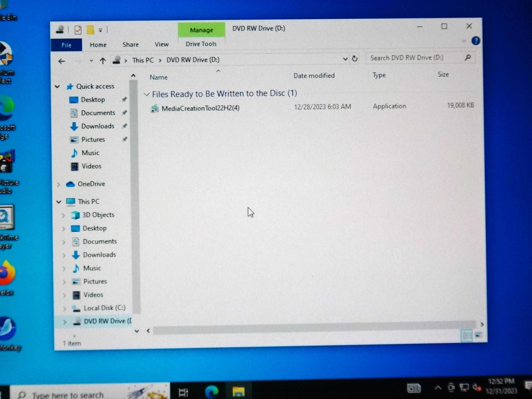532x399 pixels.
Task: Click This PC in the address bar
Action: click(x=143, y=60)
